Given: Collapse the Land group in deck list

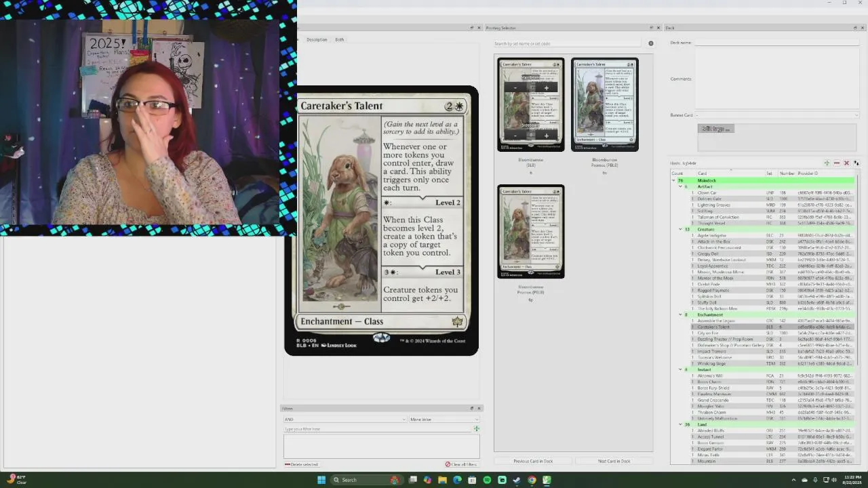Looking at the screenshot, I should [x=680, y=424].
